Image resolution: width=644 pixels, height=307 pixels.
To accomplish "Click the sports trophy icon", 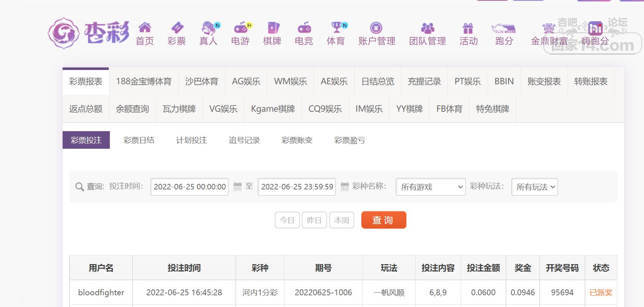I will point(336,27).
